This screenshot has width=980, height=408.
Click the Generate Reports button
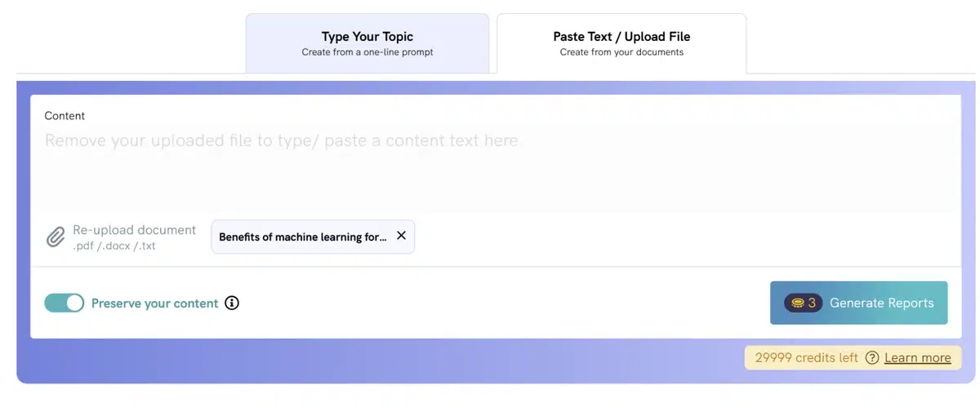click(859, 303)
